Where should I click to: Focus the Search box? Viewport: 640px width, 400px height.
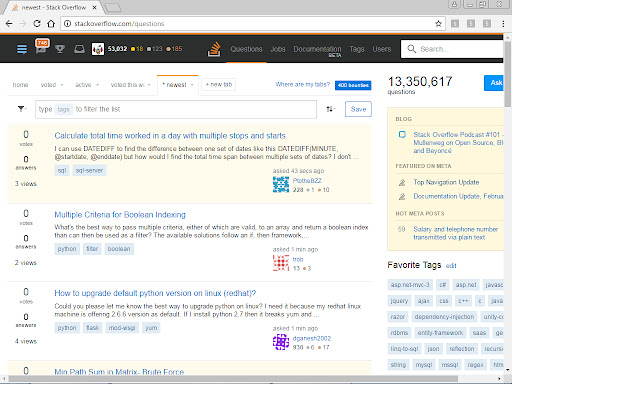point(452,49)
